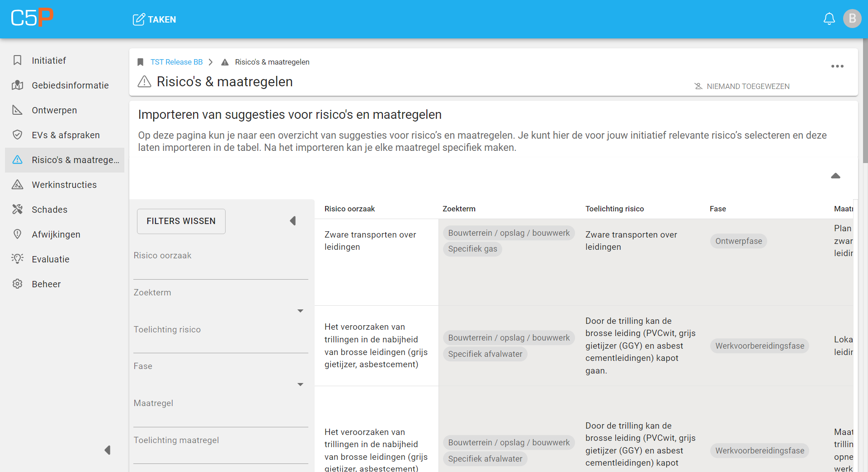The width and height of the screenshot is (868, 472).
Task: Click the Filters Wissen button
Action: tap(181, 221)
